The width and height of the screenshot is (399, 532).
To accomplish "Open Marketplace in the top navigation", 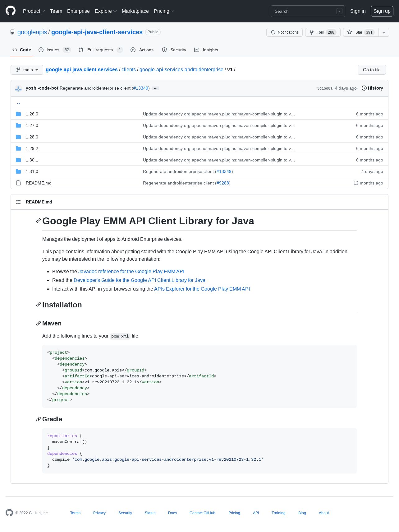I will click(135, 11).
